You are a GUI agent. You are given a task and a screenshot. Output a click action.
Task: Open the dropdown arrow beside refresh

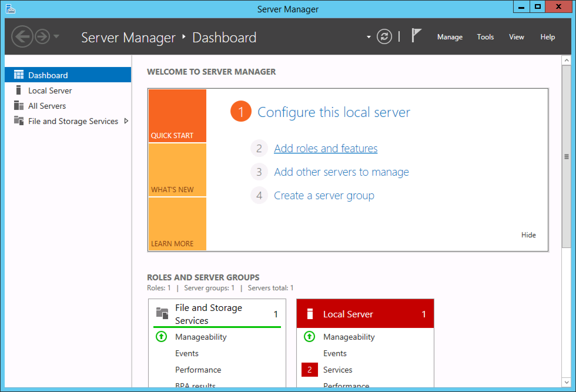(369, 37)
